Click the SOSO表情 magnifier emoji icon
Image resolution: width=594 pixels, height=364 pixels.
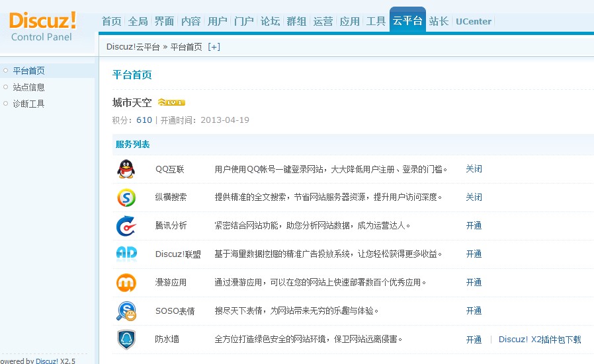(126, 311)
